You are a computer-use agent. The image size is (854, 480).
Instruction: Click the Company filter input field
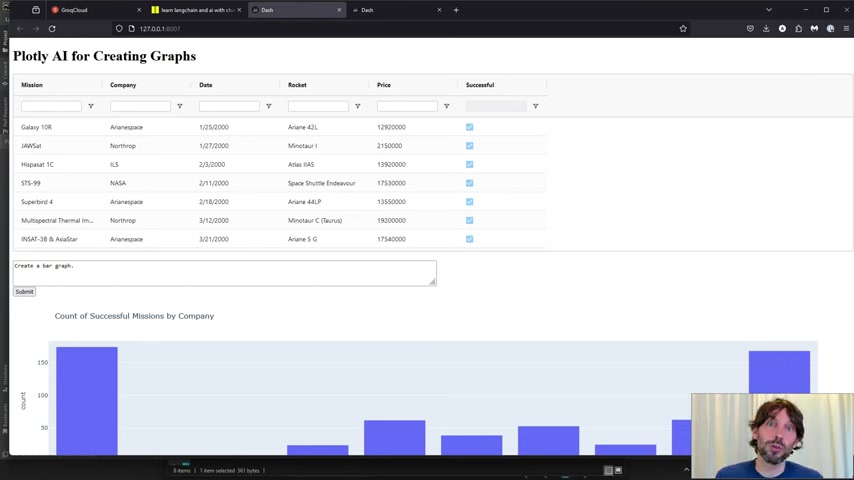pos(140,106)
